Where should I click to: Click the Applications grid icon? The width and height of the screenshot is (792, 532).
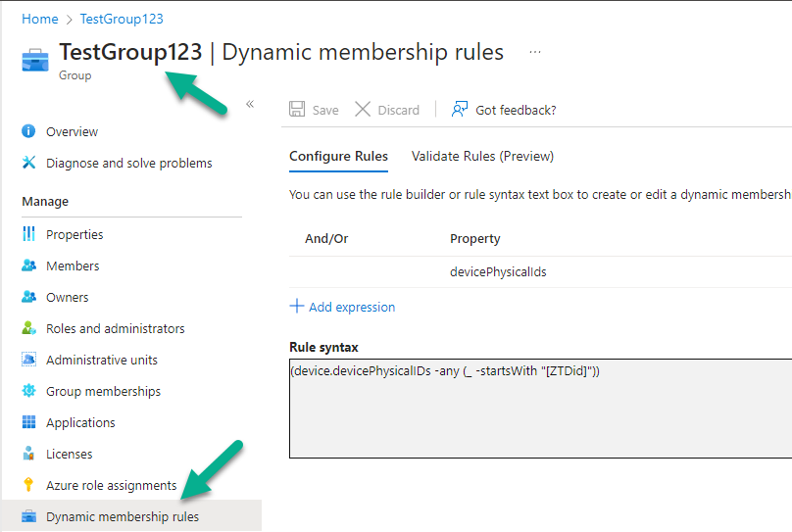point(28,422)
